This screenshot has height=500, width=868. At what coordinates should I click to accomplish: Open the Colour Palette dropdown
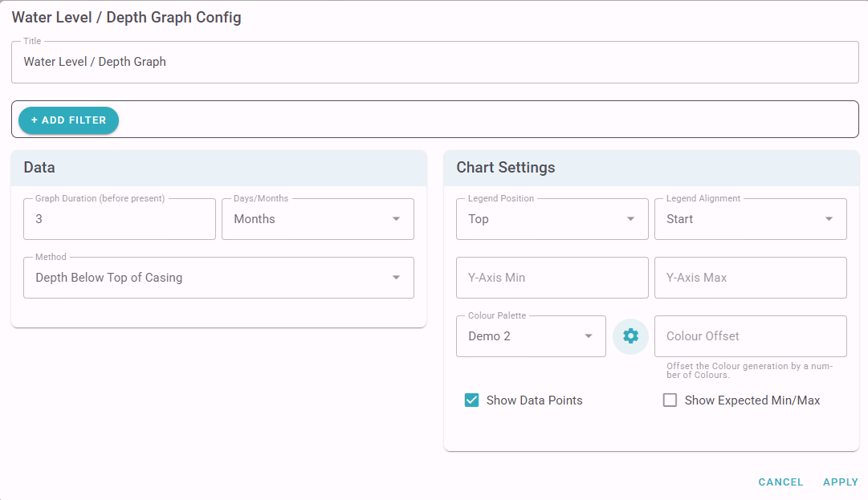point(531,336)
